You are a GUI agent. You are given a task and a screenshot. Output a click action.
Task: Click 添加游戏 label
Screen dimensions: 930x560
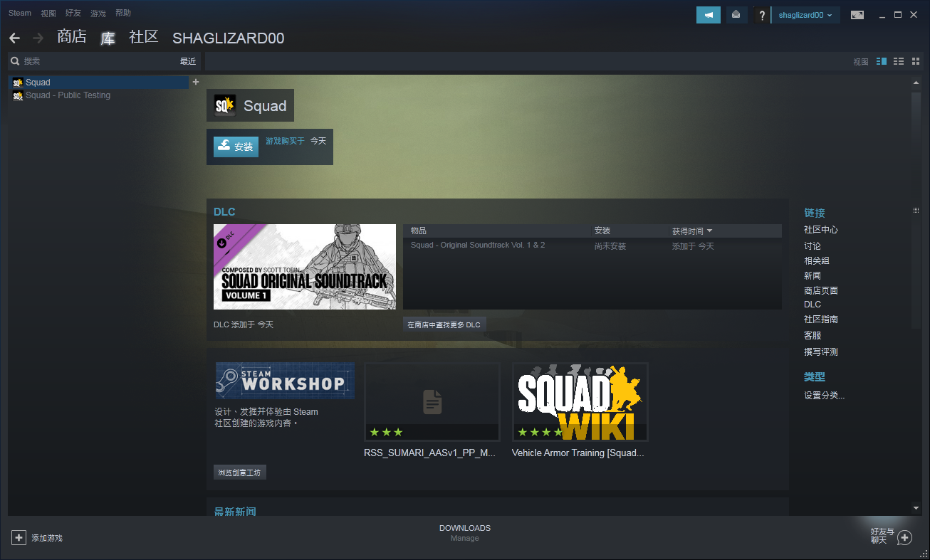pos(47,538)
